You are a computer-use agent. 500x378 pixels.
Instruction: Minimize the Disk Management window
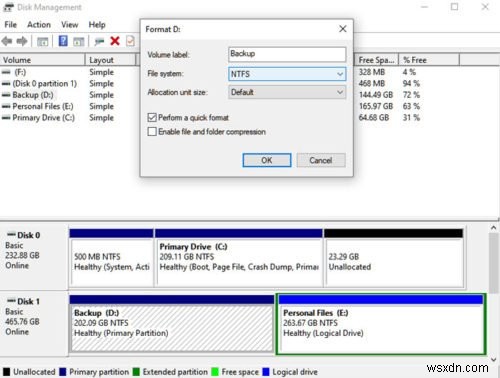coord(424,7)
